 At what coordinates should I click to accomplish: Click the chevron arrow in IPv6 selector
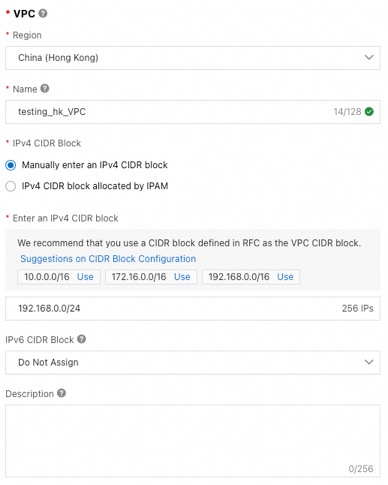pos(369,362)
